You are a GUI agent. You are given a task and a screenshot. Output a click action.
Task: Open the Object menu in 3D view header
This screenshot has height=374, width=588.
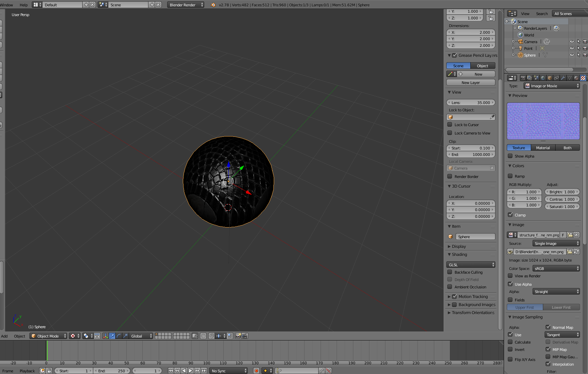[x=19, y=336]
